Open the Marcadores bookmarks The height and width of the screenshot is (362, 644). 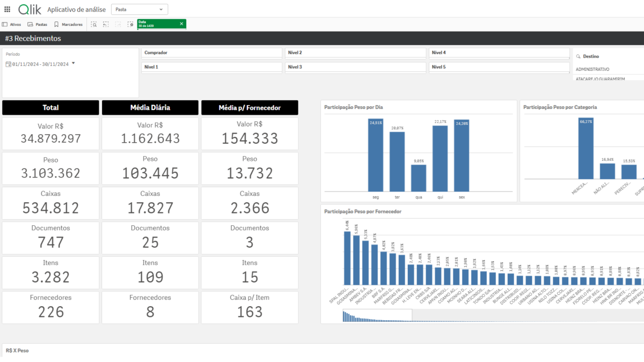click(68, 24)
